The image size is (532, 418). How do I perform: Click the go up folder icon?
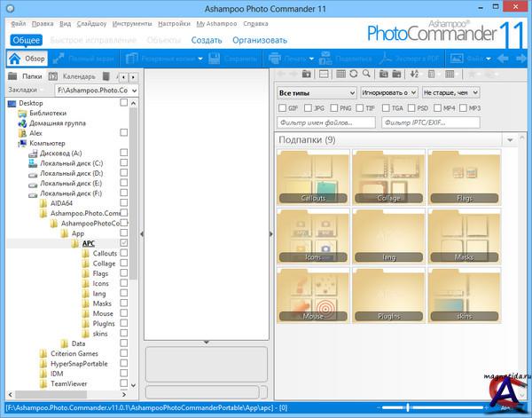point(306,73)
